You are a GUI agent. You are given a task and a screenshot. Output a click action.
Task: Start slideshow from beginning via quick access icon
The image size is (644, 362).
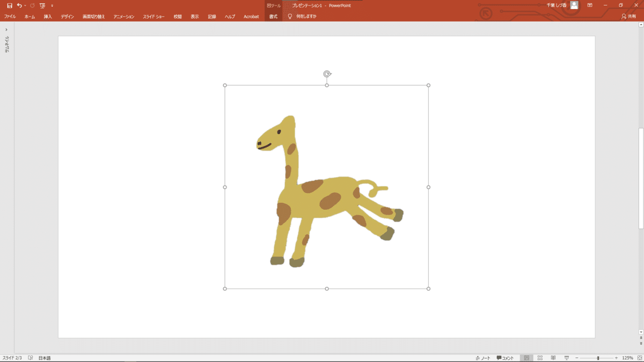(x=42, y=5)
